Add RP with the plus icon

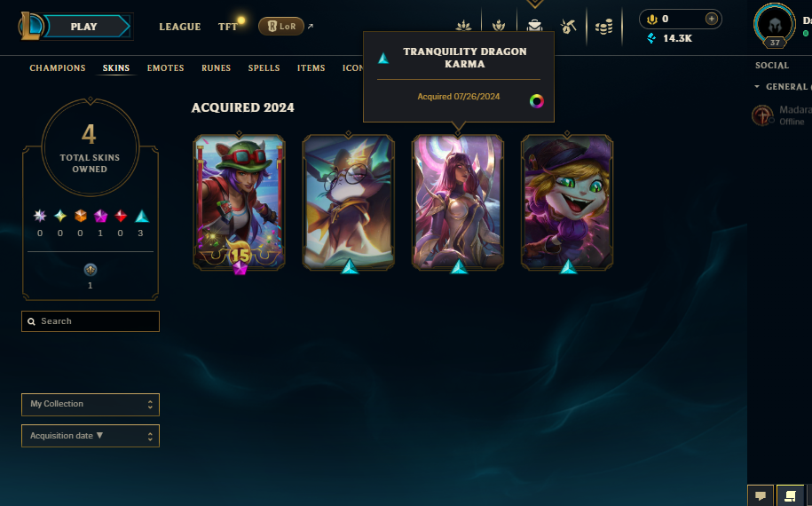(712, 20)
